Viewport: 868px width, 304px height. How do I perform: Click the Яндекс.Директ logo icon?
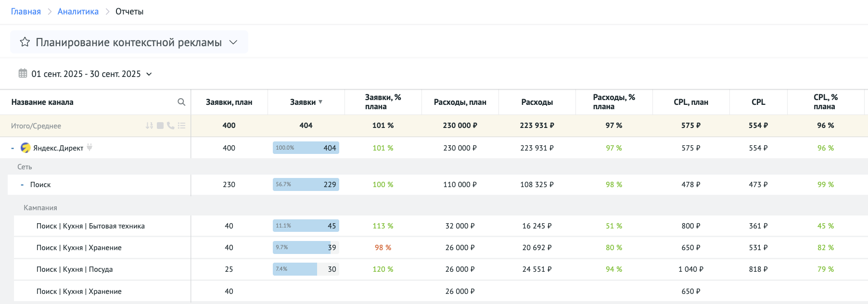click(x=26, y=148)
